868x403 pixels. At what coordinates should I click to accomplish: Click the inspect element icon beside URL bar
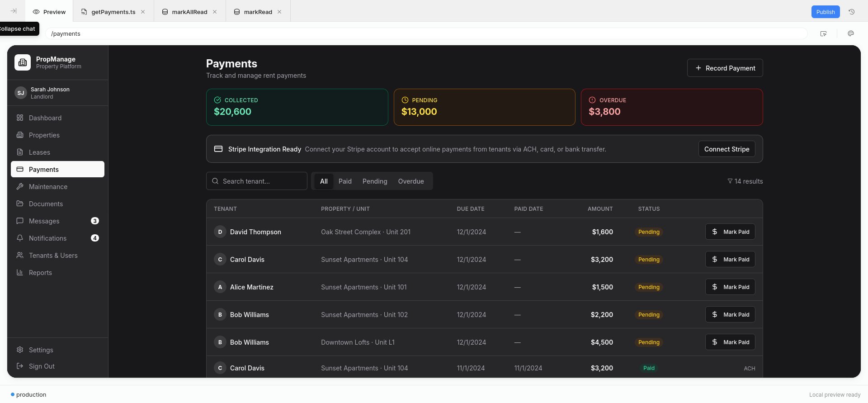(x=824, y=33)
